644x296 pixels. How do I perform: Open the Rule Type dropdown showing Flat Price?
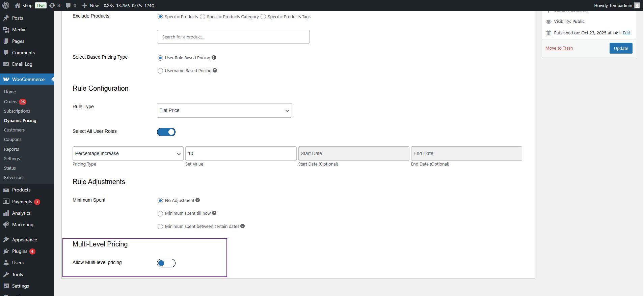[x=224, y=111]
